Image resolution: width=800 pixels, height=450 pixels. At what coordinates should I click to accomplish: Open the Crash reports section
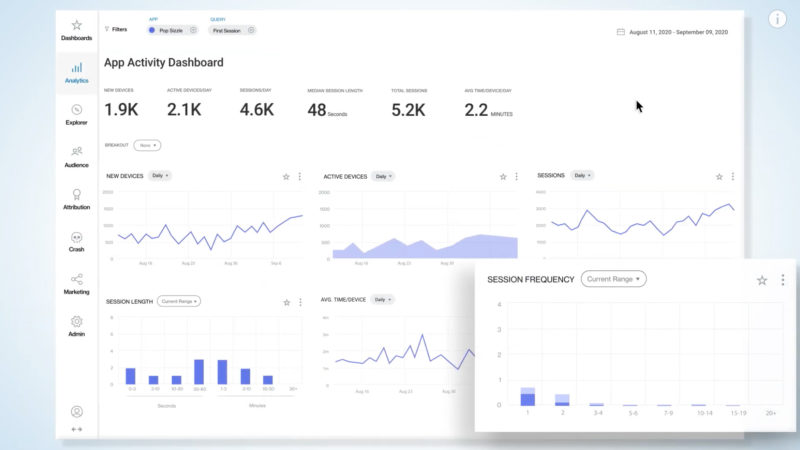tap(77, 238)
